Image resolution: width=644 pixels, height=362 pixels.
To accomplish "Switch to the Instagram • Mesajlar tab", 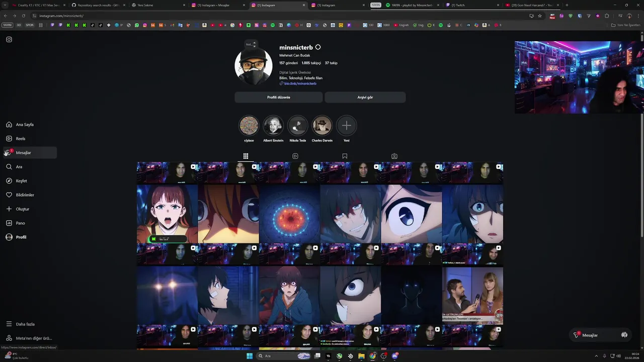I will (x=219, y=5).
